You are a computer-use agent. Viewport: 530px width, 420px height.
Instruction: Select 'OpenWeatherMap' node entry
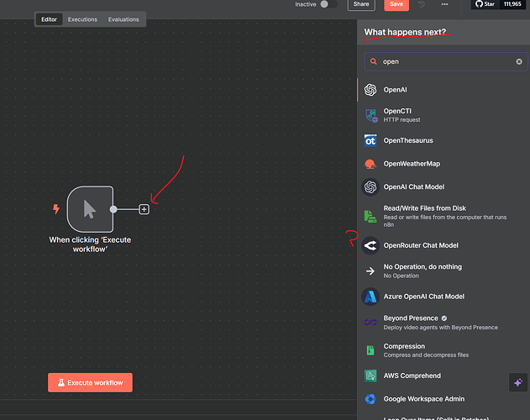point(443,164)
